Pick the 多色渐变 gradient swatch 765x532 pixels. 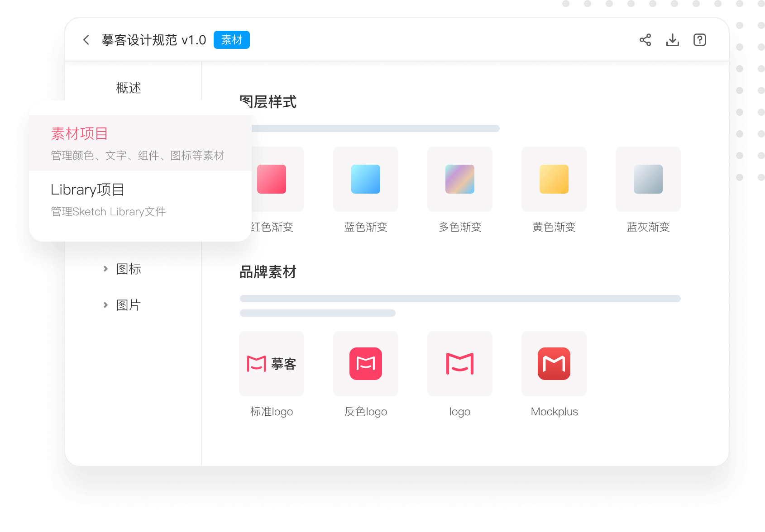coord(460,179)
